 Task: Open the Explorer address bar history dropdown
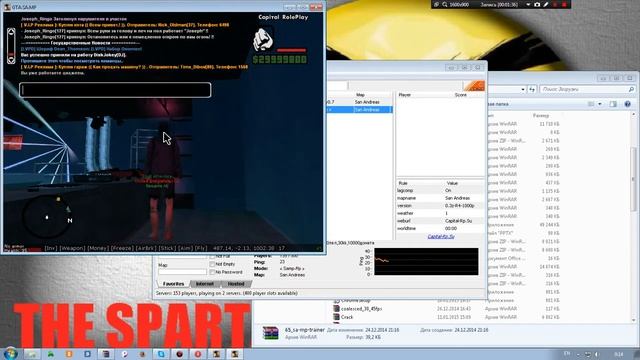coord(523,89)
